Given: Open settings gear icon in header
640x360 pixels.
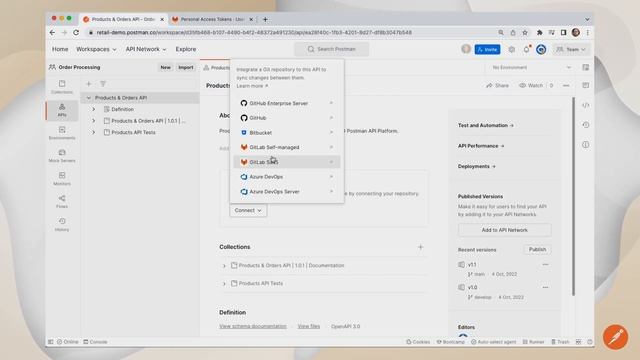Looking at the screenshot, I should (511, 49).
